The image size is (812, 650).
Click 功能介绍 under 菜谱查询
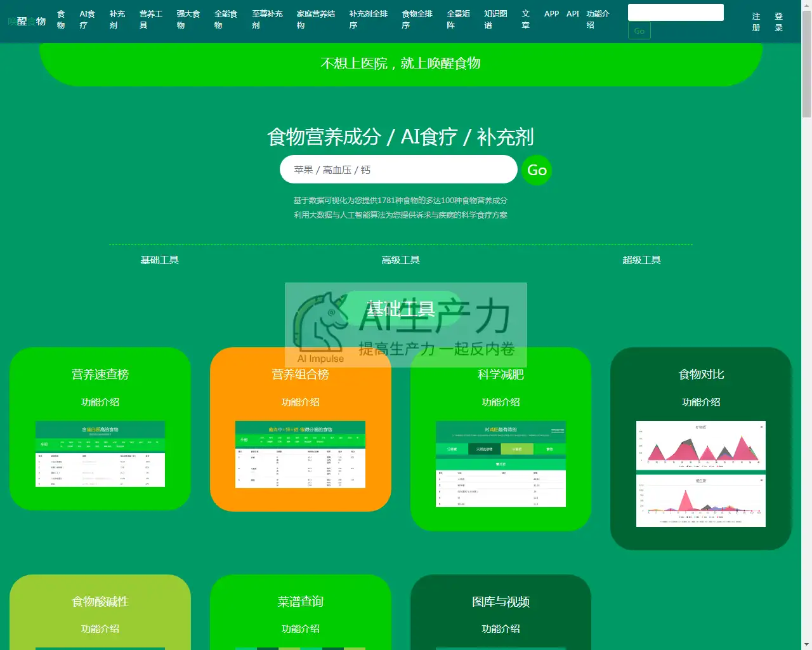click(301, 629)
